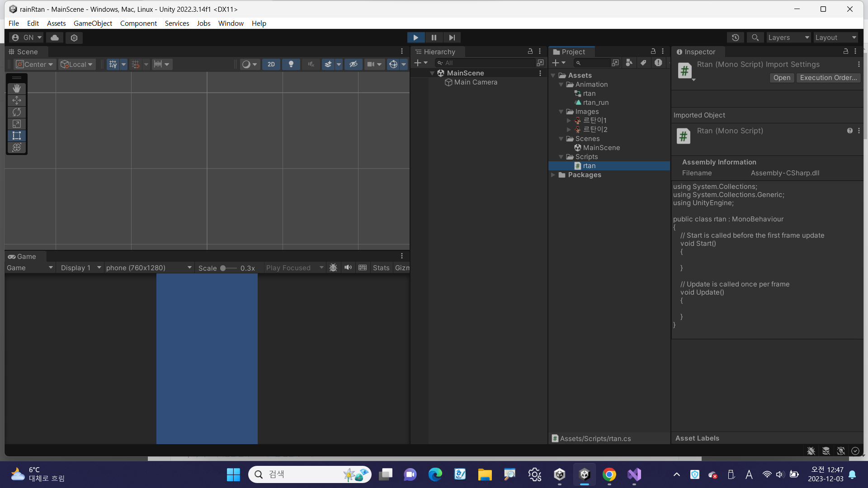
Task: Select the Hand view tool
Action: tap(17, 89)
